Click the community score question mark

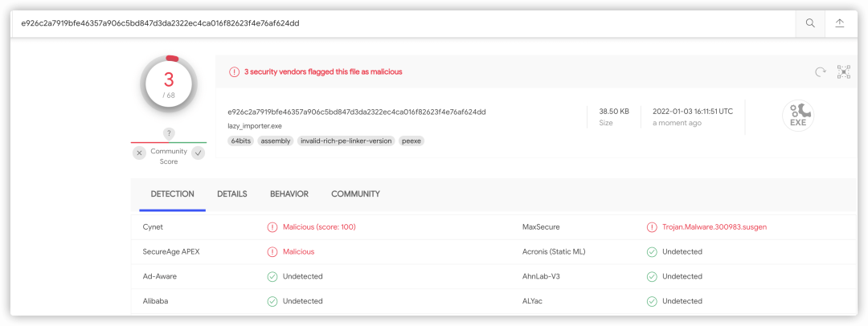(169, 133)
